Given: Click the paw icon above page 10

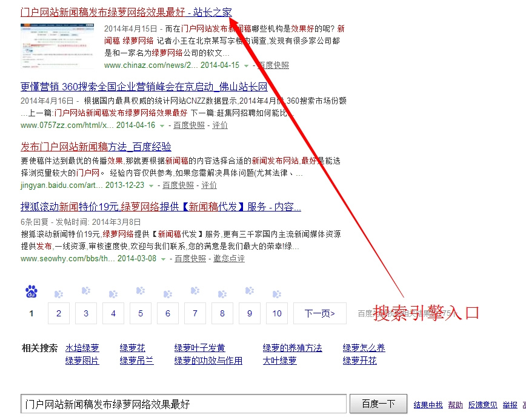Looking at the screenshot, I should point(277,294).
